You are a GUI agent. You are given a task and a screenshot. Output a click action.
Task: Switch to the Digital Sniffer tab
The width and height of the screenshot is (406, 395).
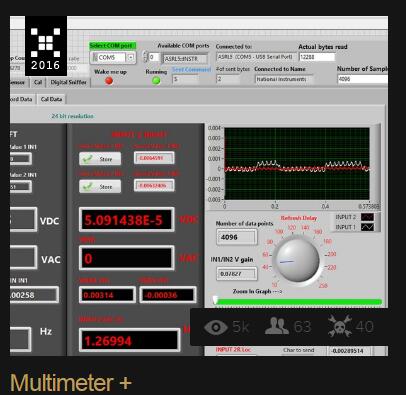(68, 82)
